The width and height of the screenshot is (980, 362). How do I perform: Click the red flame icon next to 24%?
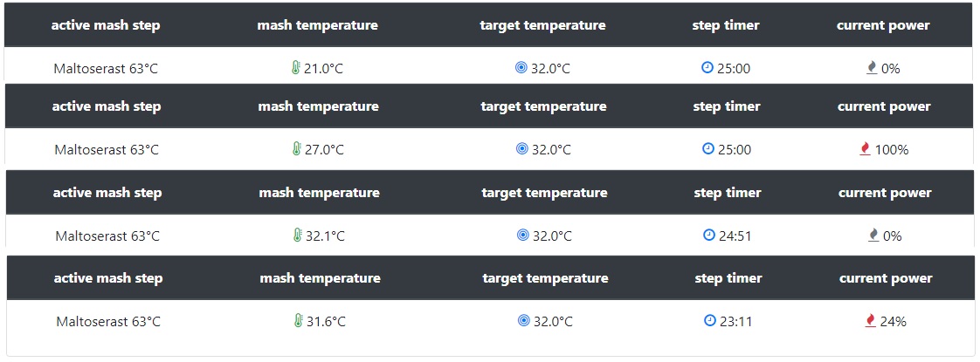(x=870, y=321)
